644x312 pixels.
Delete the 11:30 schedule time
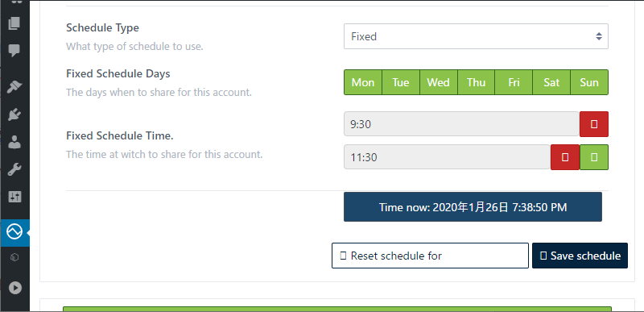click(565, 157)
